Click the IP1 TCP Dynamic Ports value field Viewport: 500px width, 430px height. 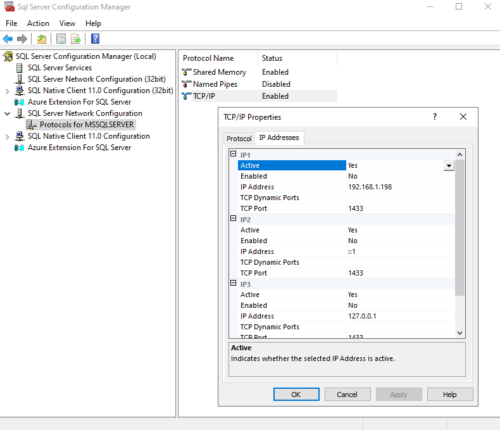(x=400, y=198)
